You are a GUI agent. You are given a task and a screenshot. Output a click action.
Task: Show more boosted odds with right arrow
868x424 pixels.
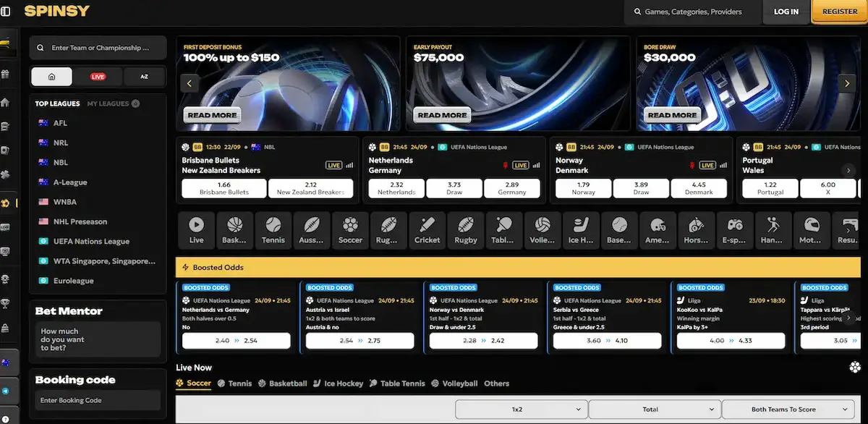coord(849,317)
